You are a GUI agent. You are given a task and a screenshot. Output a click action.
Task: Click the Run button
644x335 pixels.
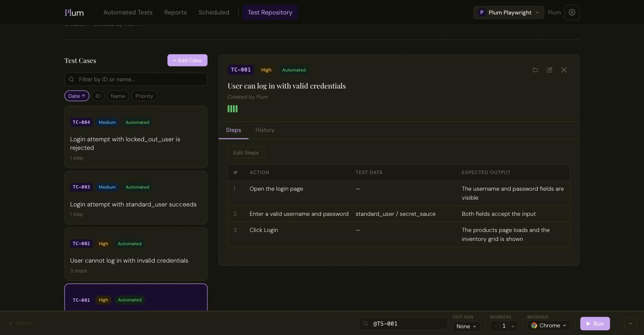click(595, 324)
